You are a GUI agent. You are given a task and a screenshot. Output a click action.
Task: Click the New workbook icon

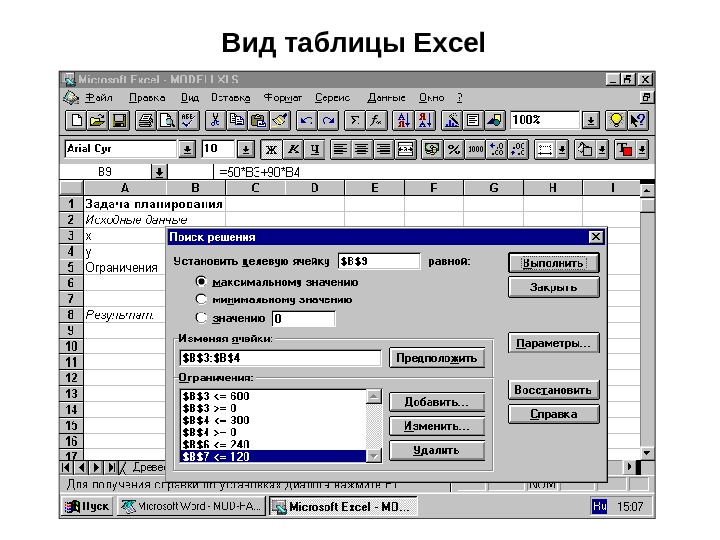[76, 121]
